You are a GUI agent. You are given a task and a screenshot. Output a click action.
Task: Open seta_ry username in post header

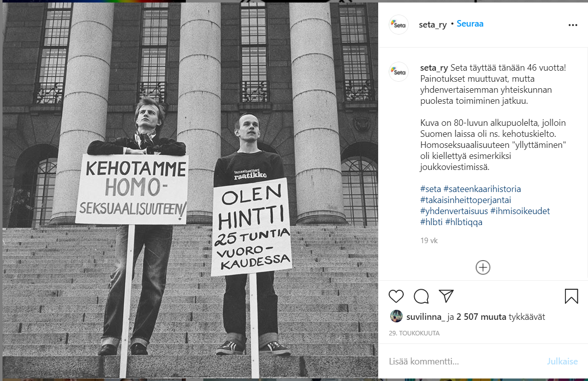click(x=433, y=25)
